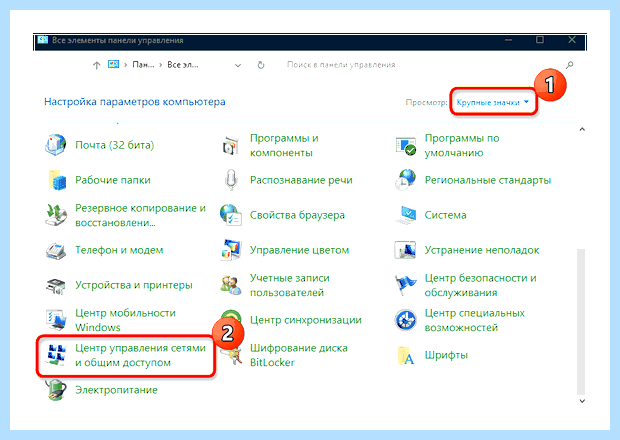Screen dimensions: 620x440
Task: Click the Пан... breadcrumb segment
Action: coord(143,65)
